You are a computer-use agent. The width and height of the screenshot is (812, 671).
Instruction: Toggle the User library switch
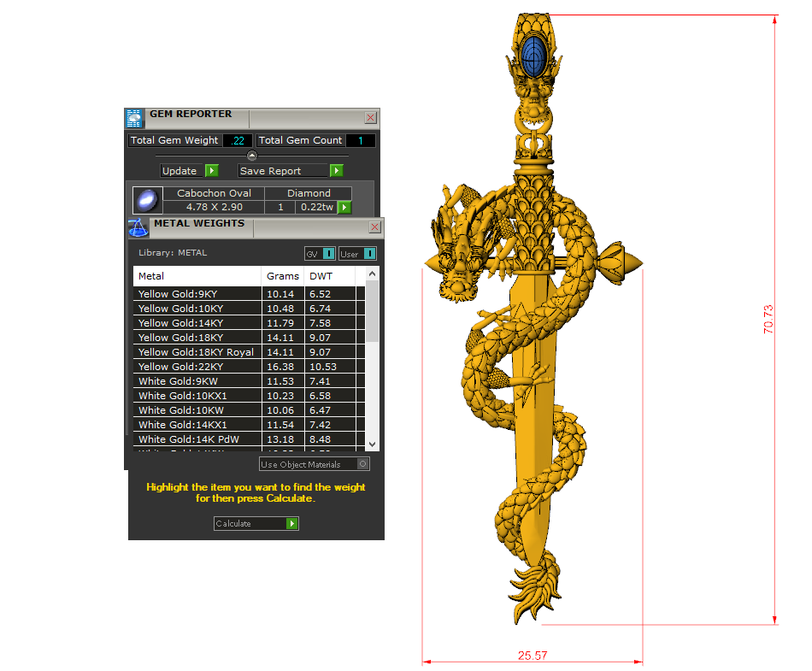[x=368, y=254]
